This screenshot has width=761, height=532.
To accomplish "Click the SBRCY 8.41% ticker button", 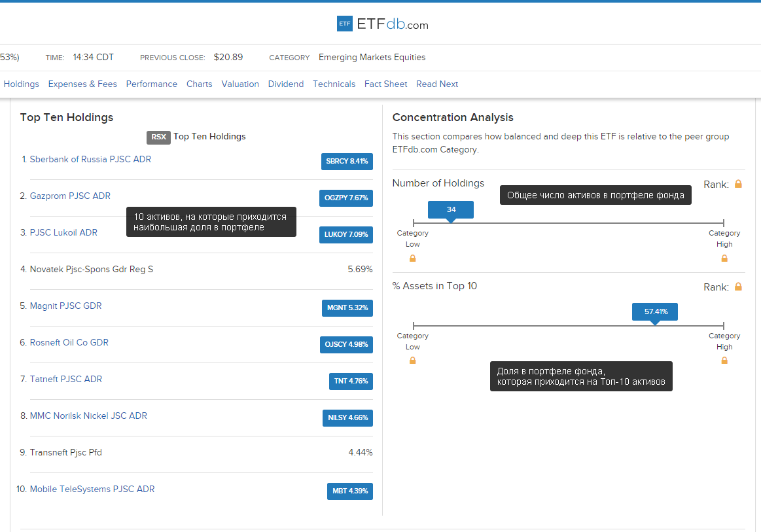I will click(347, 161).
